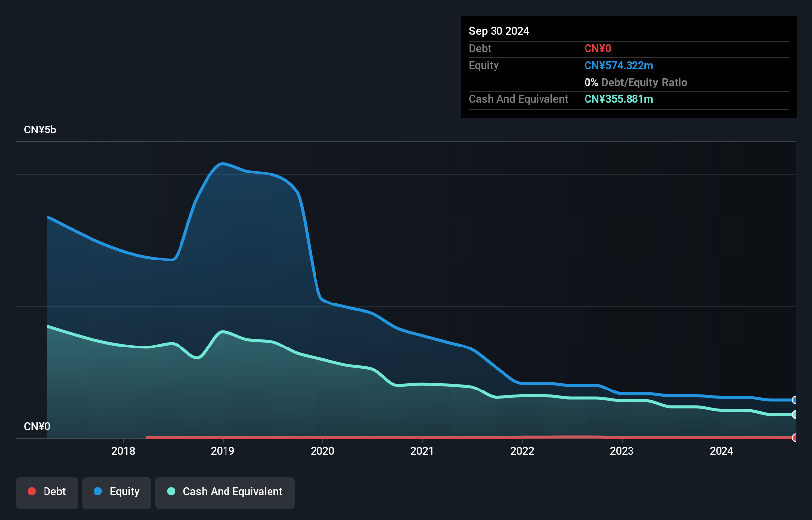Click the CN¥5b y-axis label

pos(40,130)
